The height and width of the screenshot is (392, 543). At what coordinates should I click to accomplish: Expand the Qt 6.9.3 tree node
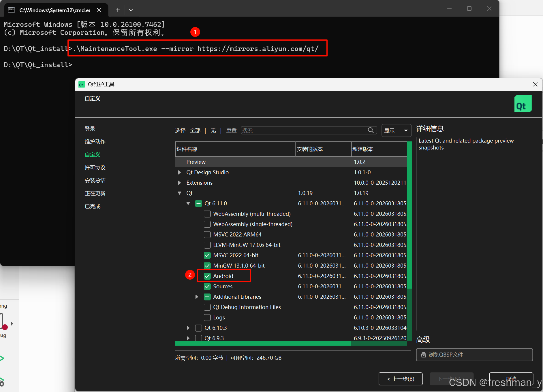[188, 338]
